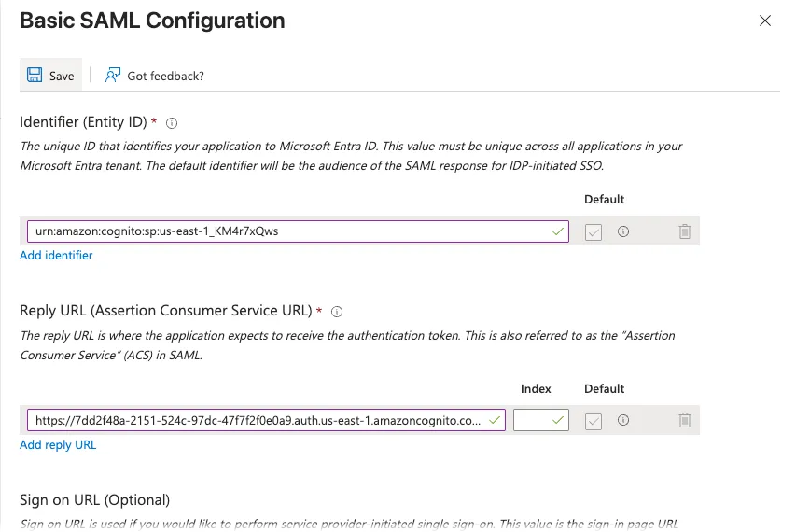Click Add reply URL link
Screen dimensions: 796x532
pos(58,444)
